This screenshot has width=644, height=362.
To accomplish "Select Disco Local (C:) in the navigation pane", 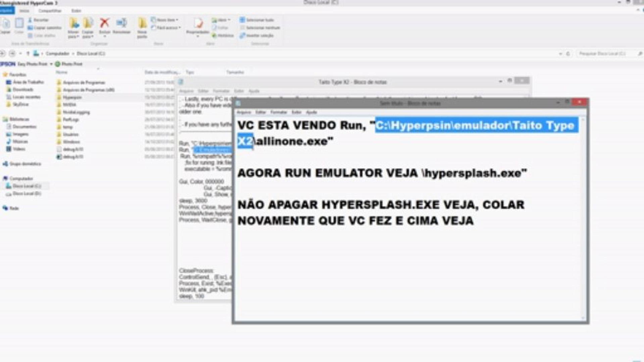I will [24, 186].
